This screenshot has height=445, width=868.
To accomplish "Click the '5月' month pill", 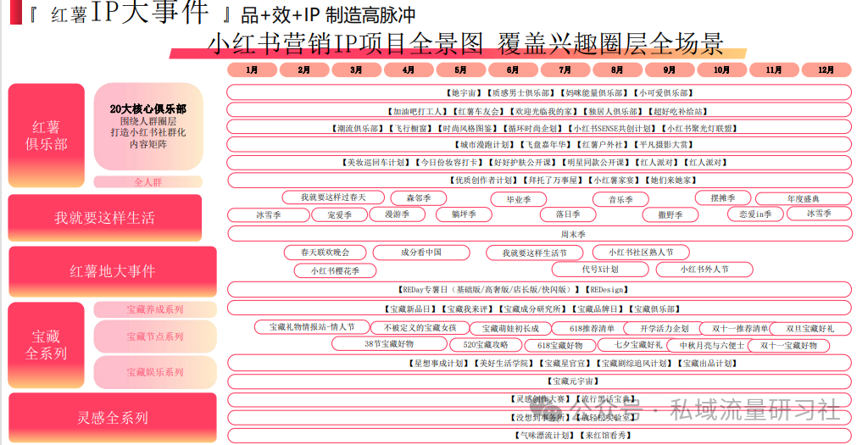I will pyautogui.click(x=460, y=70).
